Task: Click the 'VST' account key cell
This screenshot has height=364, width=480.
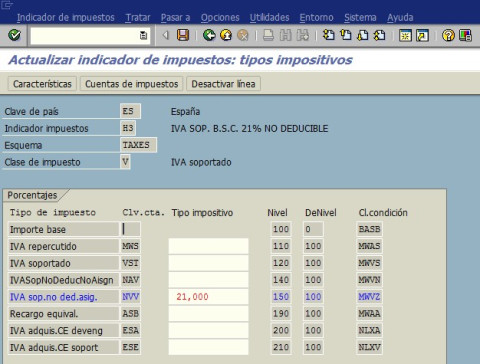Action: [x=130, y=263]
